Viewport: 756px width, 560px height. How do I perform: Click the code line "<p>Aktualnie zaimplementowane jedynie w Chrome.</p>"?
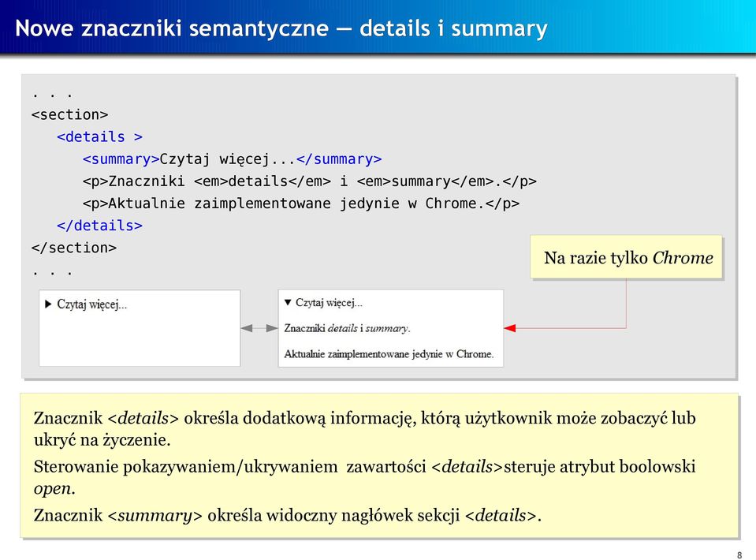(301, 203)
